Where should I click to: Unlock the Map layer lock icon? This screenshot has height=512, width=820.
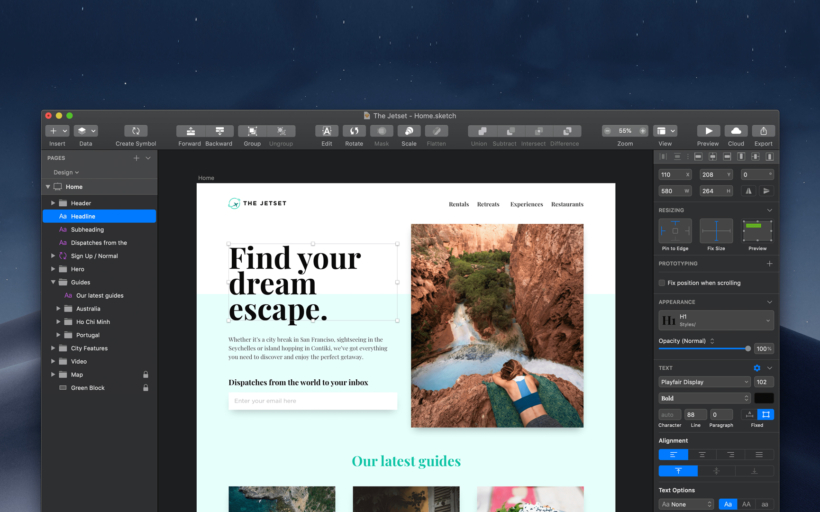145,375
